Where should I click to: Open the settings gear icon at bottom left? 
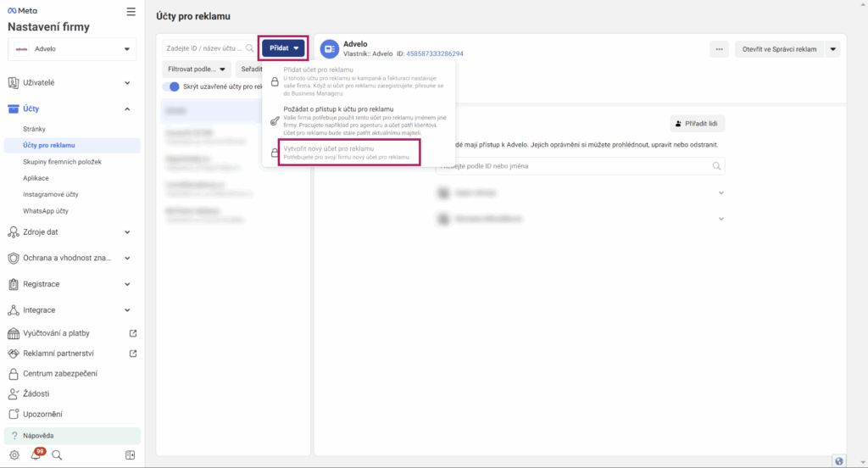tap(14, 454)
